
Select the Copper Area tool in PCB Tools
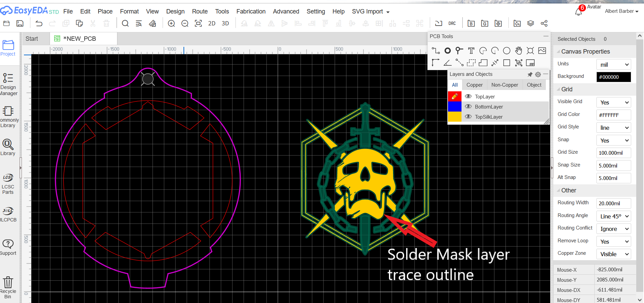point(471,63)
